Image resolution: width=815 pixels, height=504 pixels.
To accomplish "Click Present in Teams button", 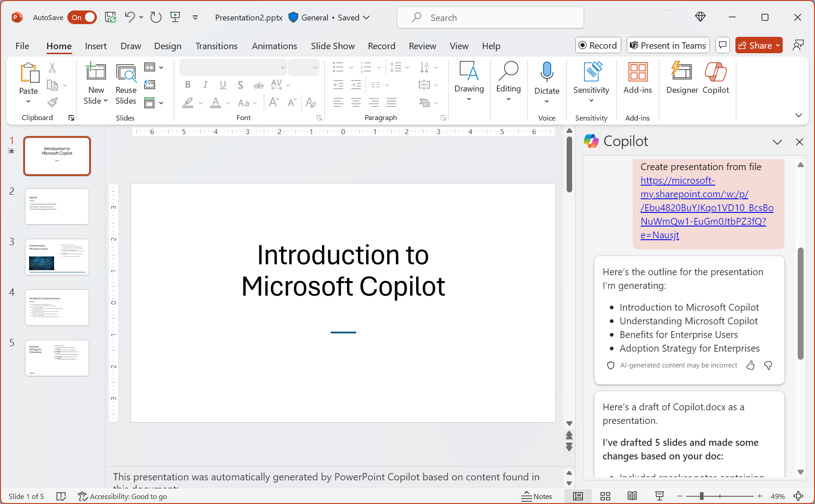I will click(668, 45).
